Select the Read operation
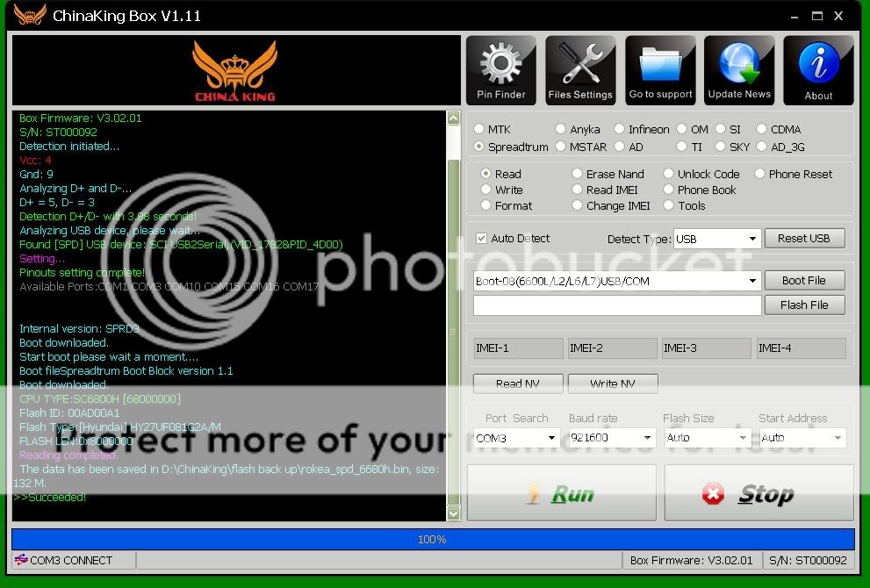Image resolution: width=870 pixels, height=588 pixels. (x=485, y=174)
